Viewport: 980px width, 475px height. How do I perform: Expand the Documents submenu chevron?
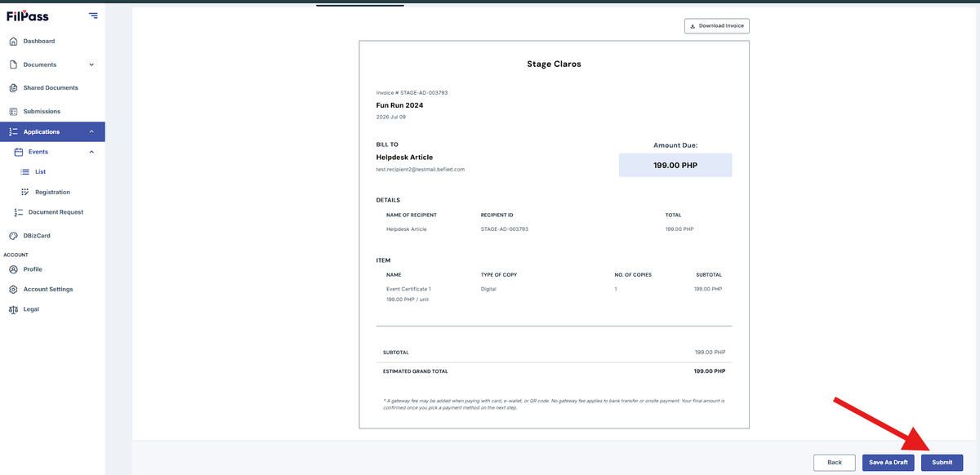[91, 64]
